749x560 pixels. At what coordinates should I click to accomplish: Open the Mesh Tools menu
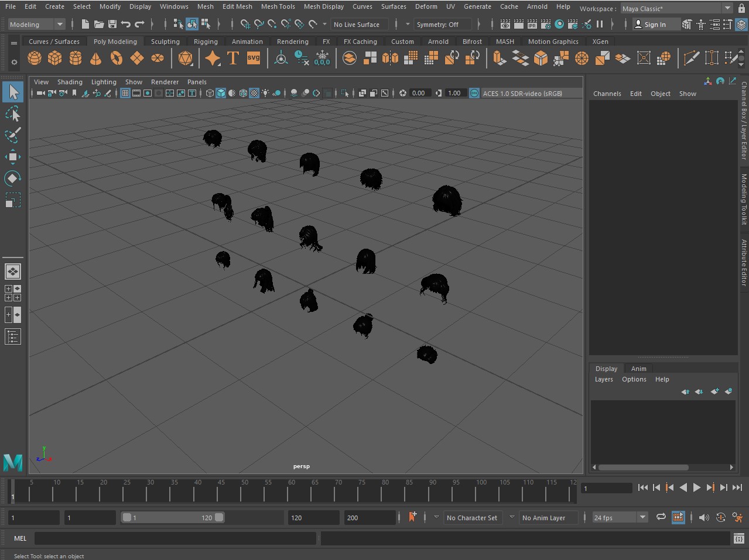point(278,6)
